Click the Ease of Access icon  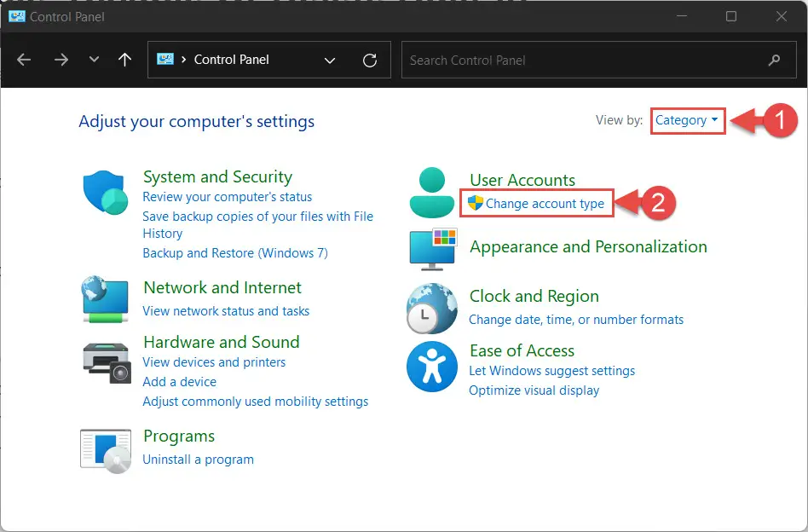[x=432, y=367]
